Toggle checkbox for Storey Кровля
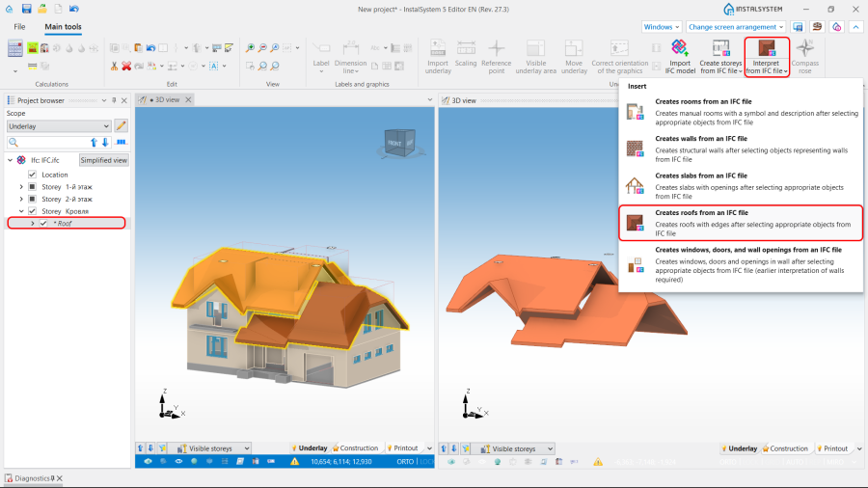 pyautogui.click(x=32, y=211)
